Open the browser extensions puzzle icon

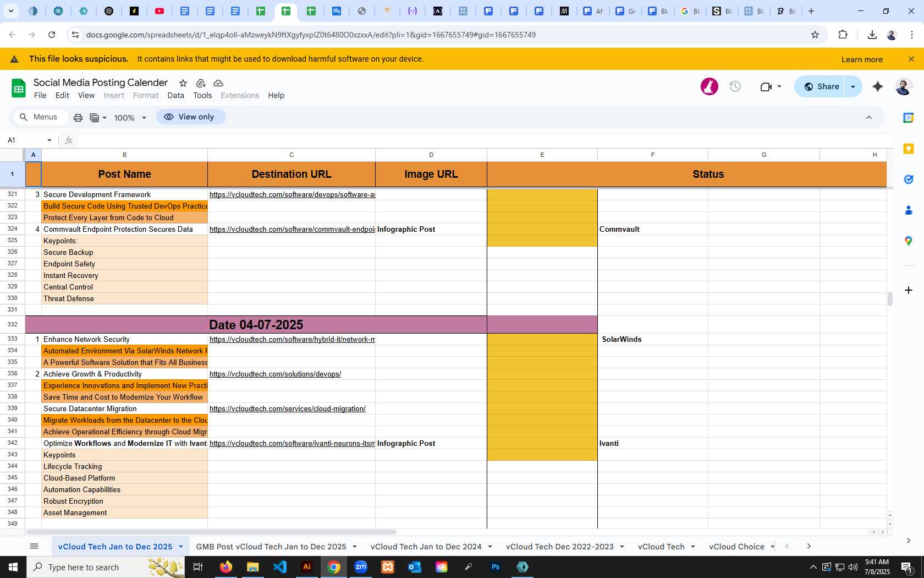tap(843, 35)
